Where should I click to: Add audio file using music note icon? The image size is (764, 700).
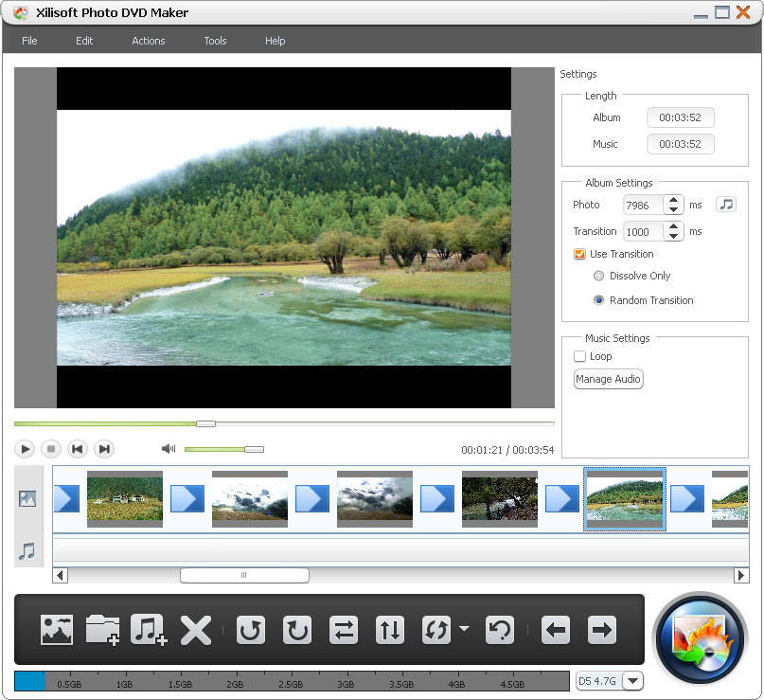click(x=149, y=630)
